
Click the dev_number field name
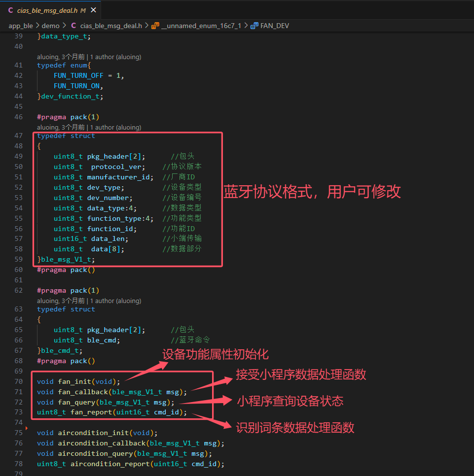tap(108, 198)
